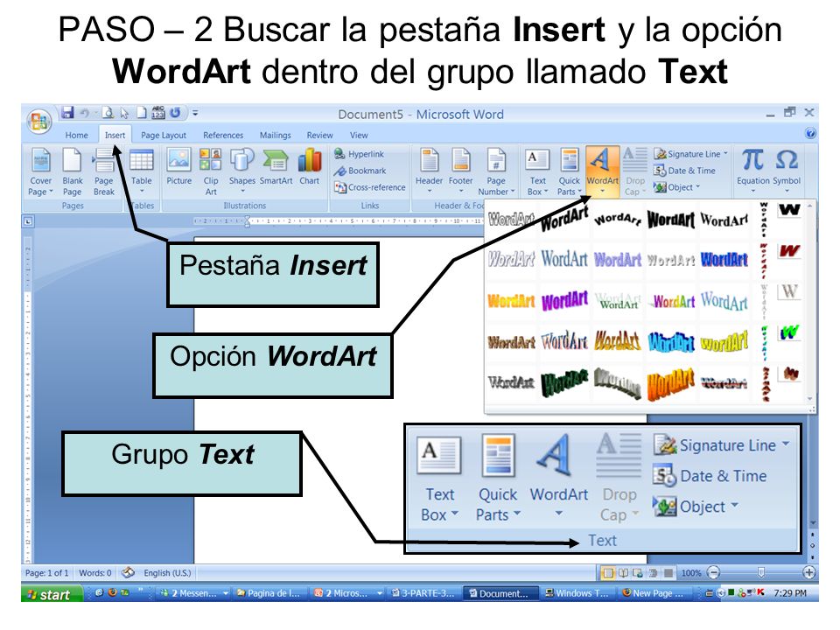
Task: Click the red K tray icon
Action: (761, 592)
